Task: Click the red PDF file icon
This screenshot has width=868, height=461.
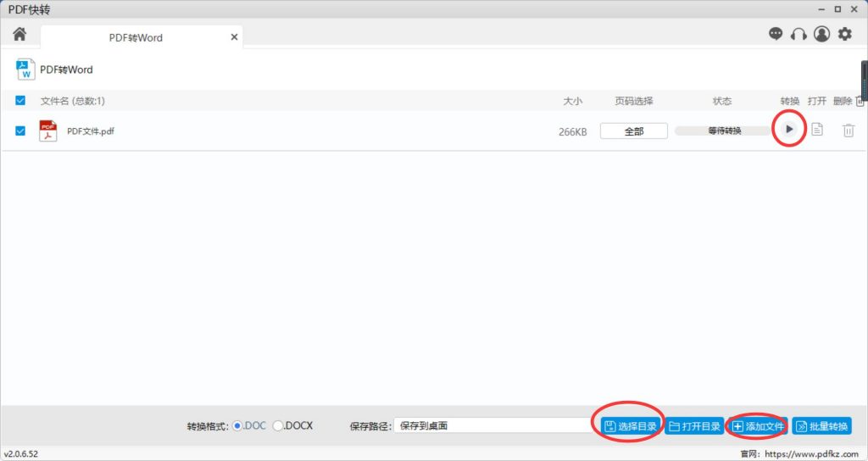Action: [x=48, y=131]
